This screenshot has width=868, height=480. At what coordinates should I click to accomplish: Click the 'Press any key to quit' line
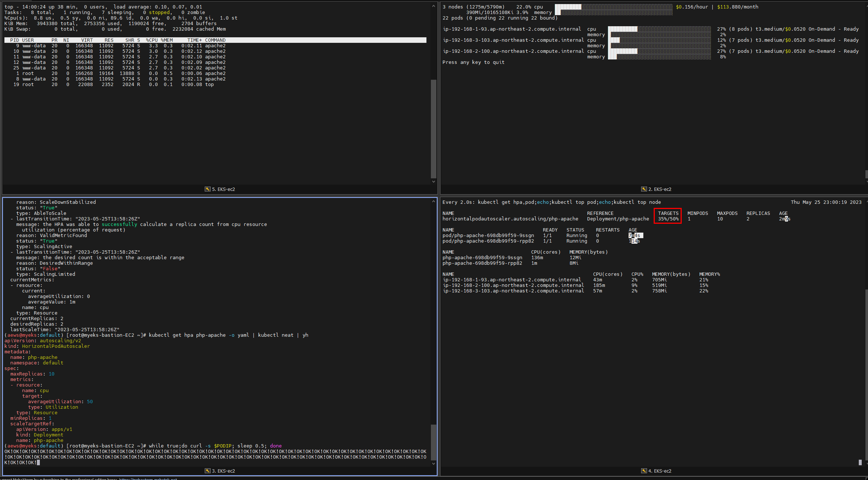pos(473,62)
